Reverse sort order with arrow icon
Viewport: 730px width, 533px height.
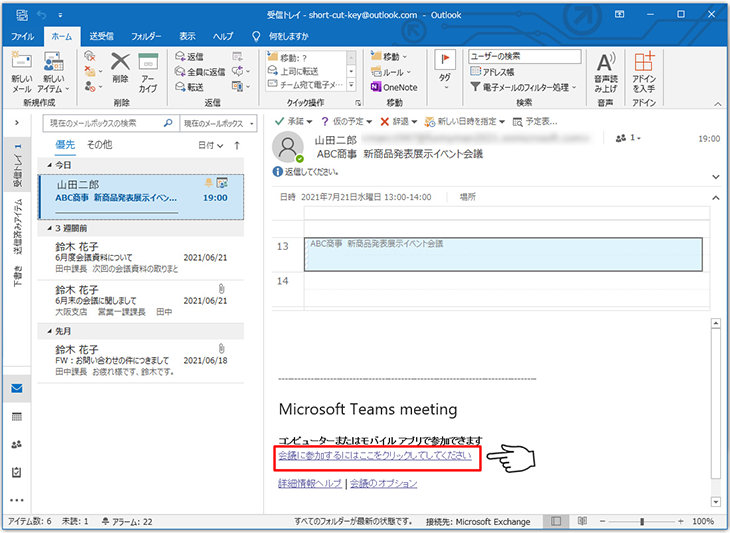[x=237, y=145]
